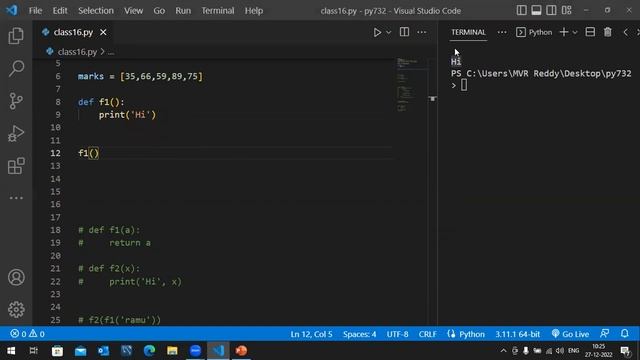Change end of line sequence CRLF
The height and width of the screenshot is (360, 640).
tap(427, 334)
